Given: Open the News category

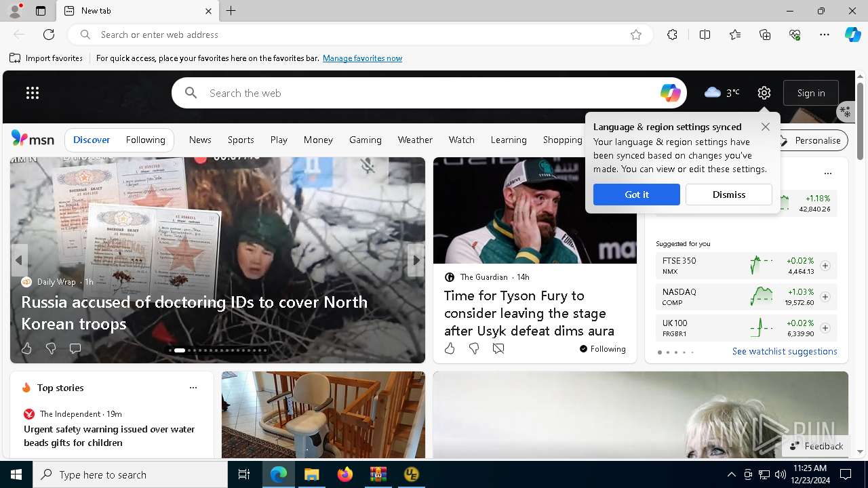Looking at the screenshot, I should (200, 140).
